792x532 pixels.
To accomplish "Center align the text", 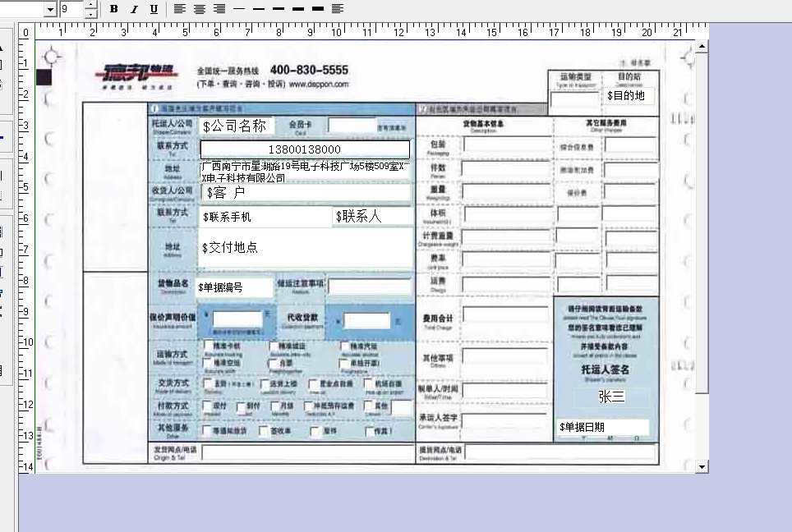I will pos(200,9).
